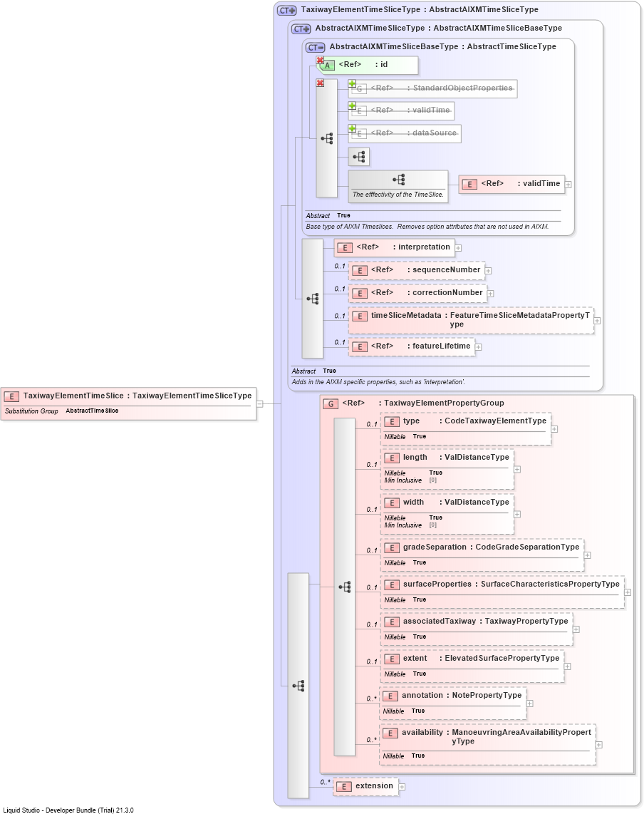Select the CT icon beside TaxiwayElementTimeSliceType
The width and height of the screenshot is (644, 814).
[287, 11]
